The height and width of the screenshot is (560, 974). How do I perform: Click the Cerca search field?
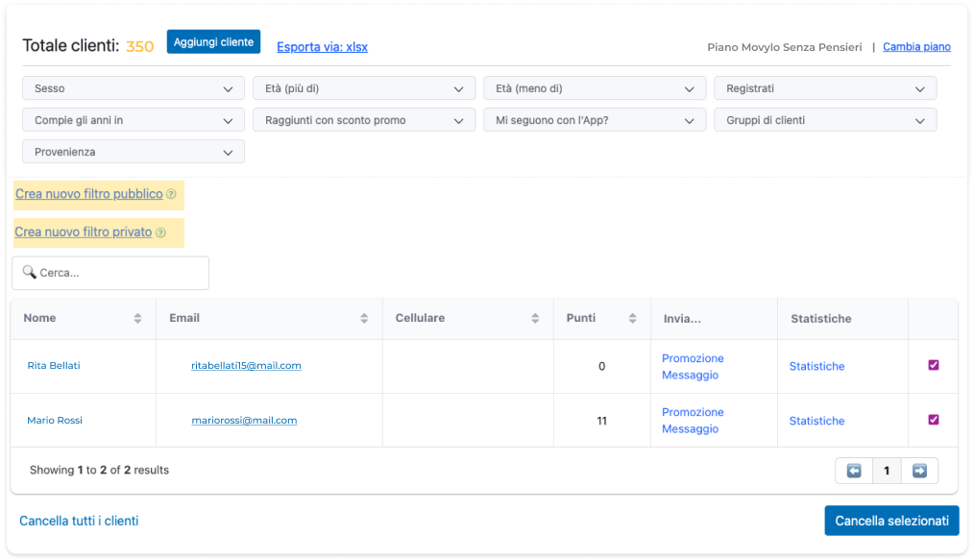(110, 273)
